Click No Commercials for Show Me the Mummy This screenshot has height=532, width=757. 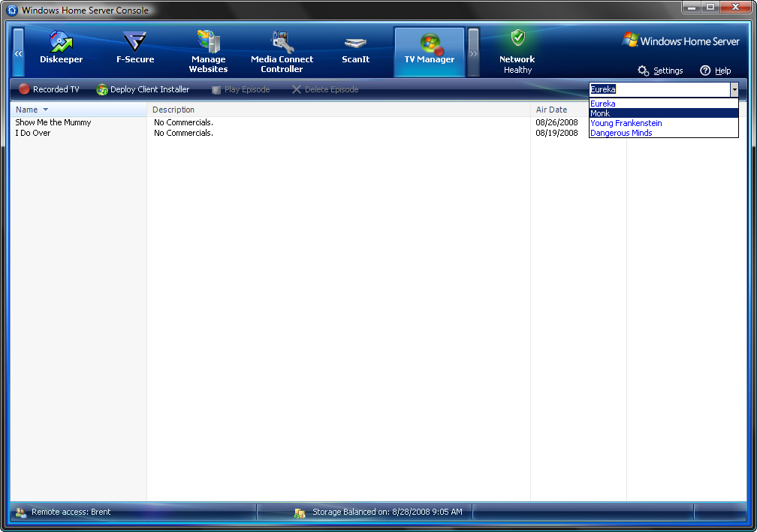pos(183,122)
